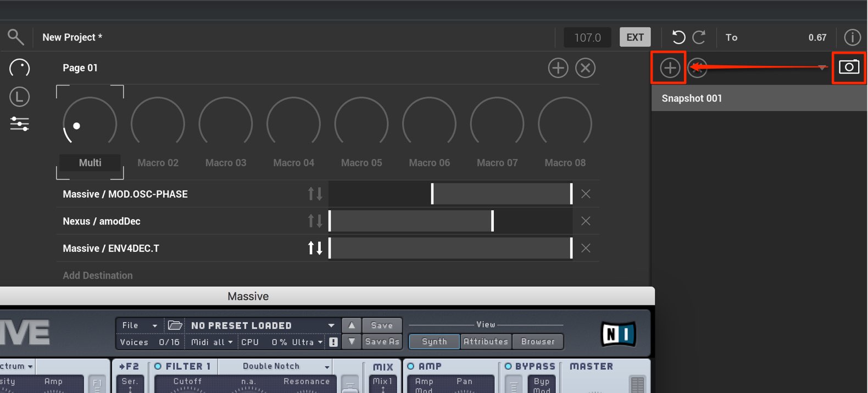
Task: Take a snapshot with the camera icon
Action: pyautogui.click(x=849, y=67)
